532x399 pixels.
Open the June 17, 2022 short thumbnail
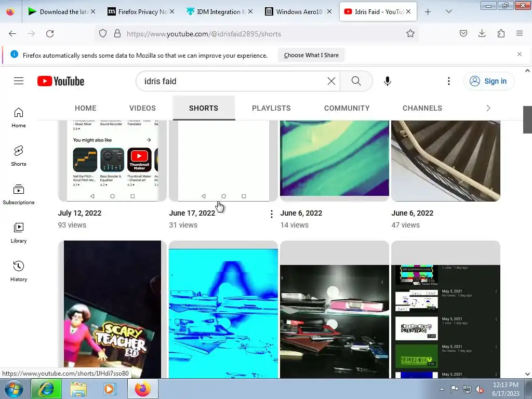pyautogui.click(x=223, y=161)
